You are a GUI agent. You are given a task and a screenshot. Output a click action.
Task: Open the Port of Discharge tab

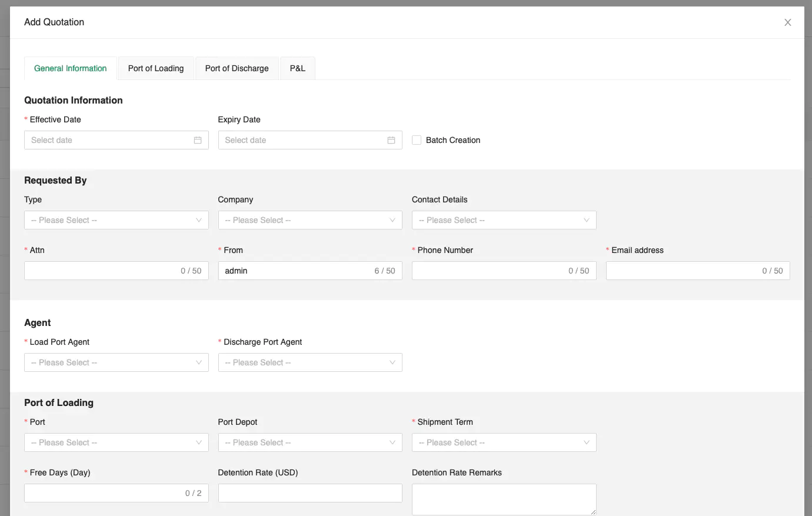237,68
